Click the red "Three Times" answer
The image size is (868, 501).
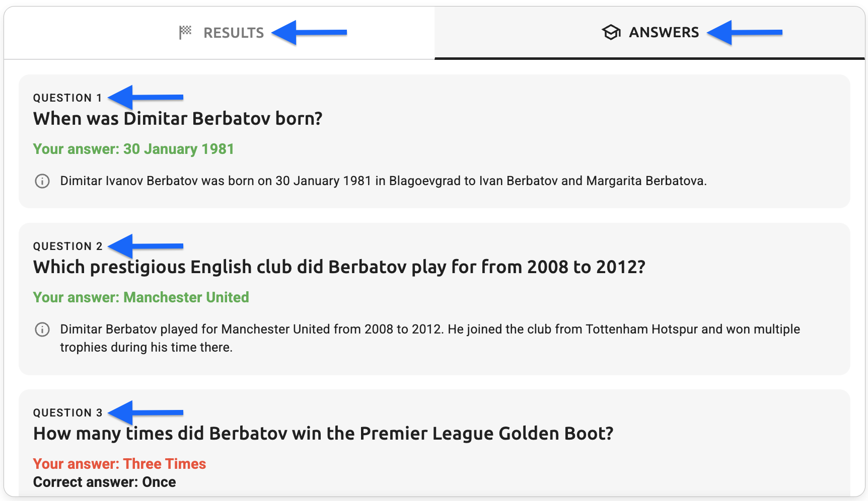pyautogui.click(x=164, y=464)
